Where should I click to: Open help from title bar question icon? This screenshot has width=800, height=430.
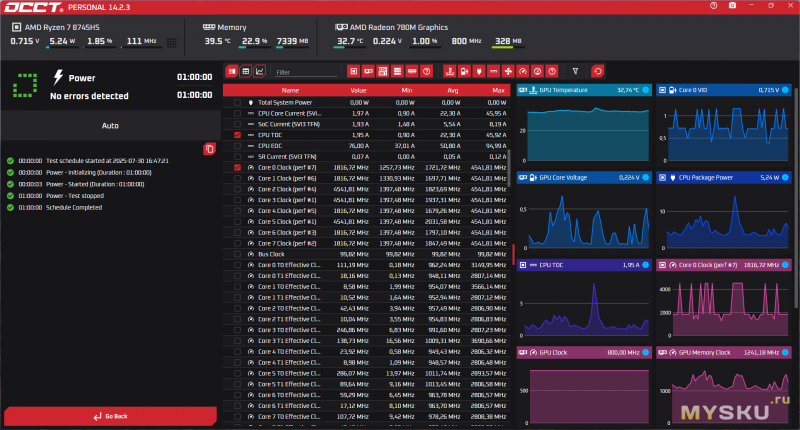[713, 6]
